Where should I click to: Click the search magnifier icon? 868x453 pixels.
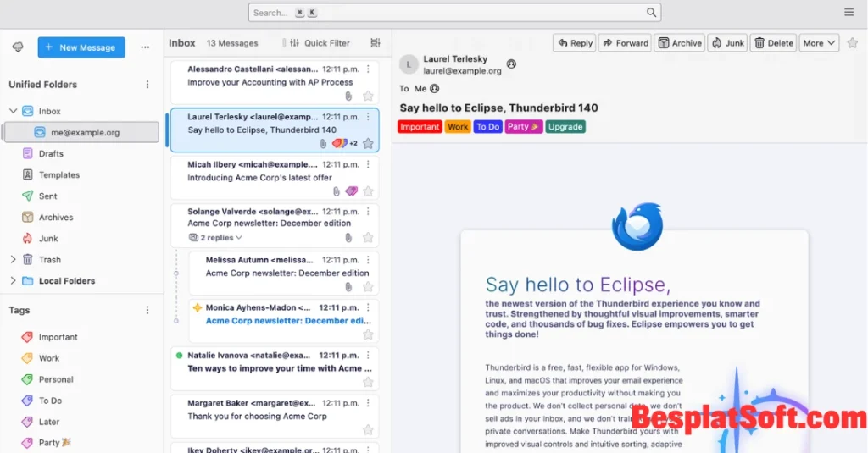[x=651, y=12]
